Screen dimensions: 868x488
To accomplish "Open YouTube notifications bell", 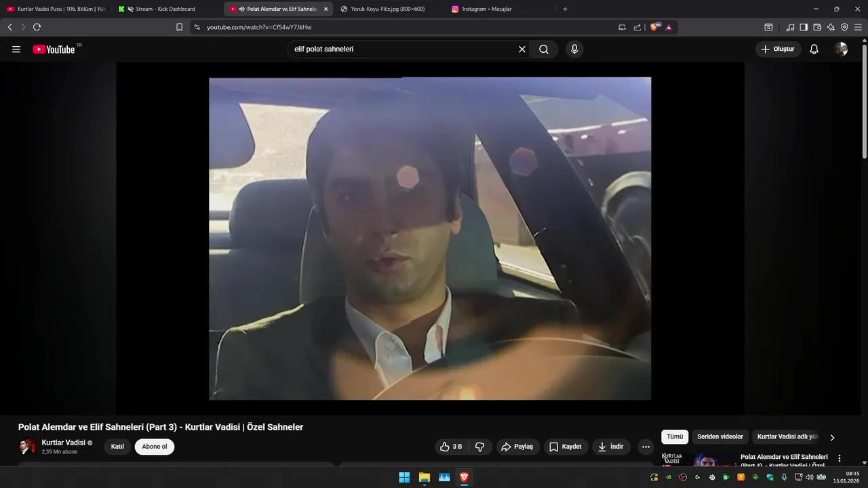I will (x=814, y=49).
